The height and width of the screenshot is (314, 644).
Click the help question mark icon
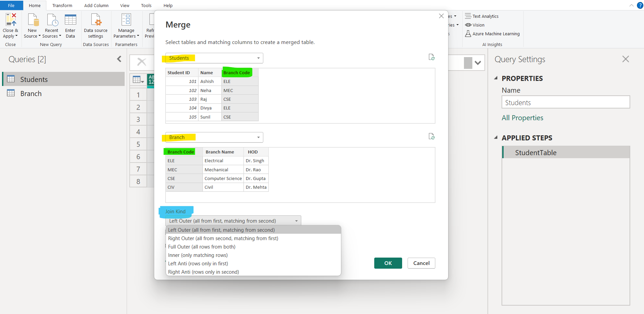pos(640,5)
